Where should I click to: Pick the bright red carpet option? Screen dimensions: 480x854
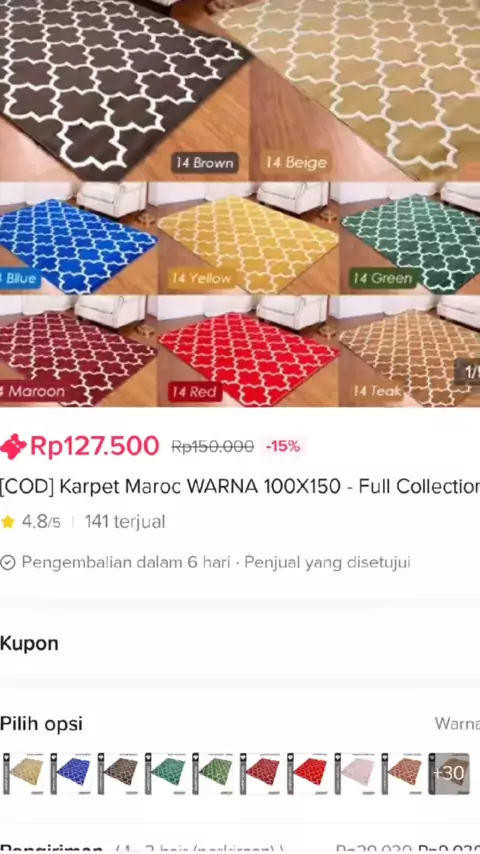pyautogui.click(x=307, y=773)
